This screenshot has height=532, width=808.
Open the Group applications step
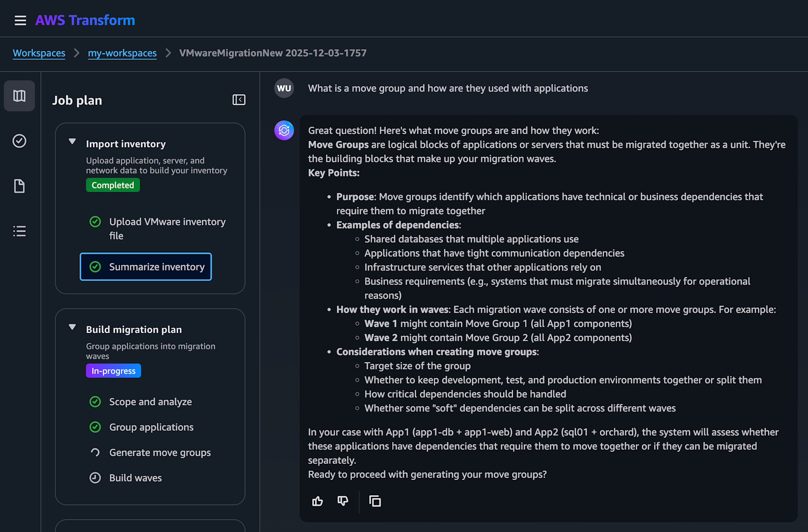(x=151, y=427)
